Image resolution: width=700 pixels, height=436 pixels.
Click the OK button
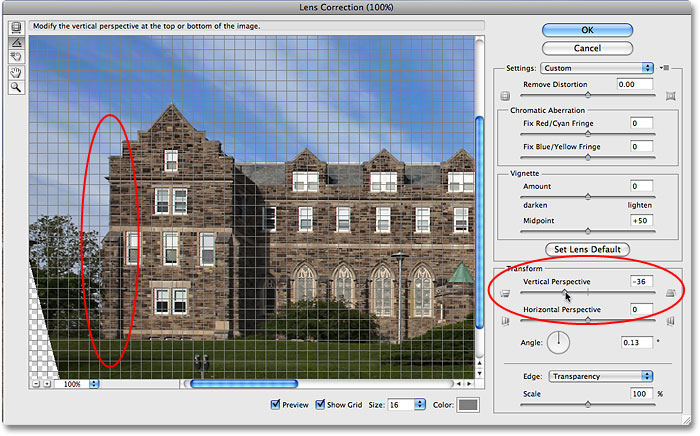click(587, 30)
